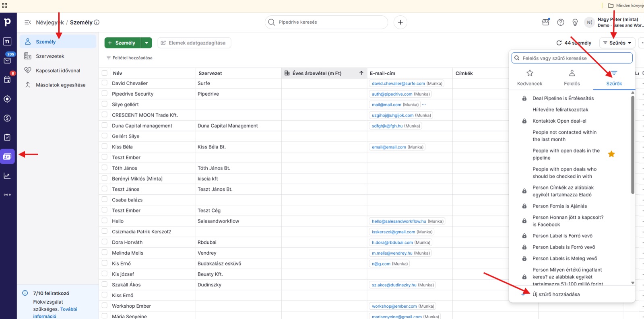The image size is (644, 319).
Task: Open the david.chevalier@surfe.com email link
Action: tap(398, 83)
